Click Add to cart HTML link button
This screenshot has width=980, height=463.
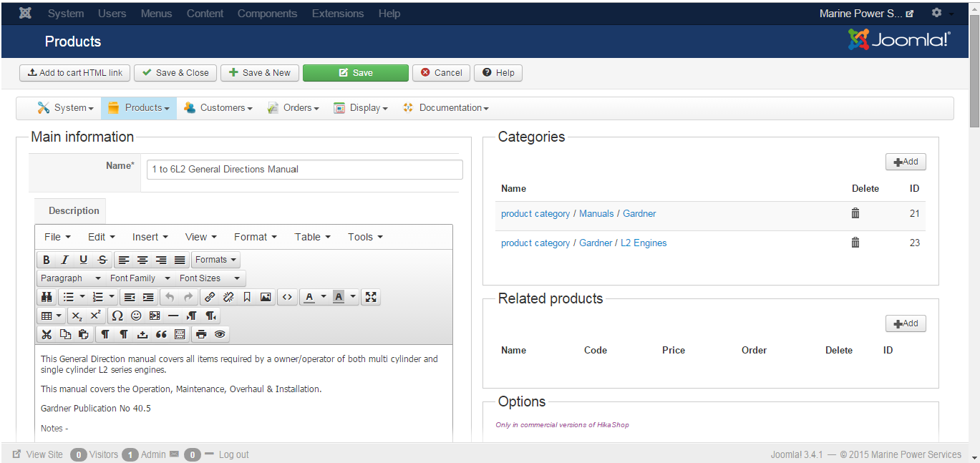pos(74,73)
